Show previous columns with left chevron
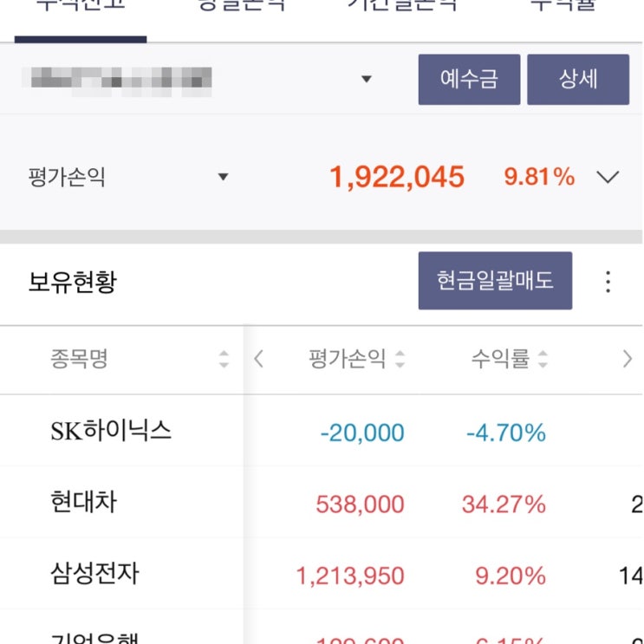Viewport: 644px width, 644px height. click(x=258, y=359)
